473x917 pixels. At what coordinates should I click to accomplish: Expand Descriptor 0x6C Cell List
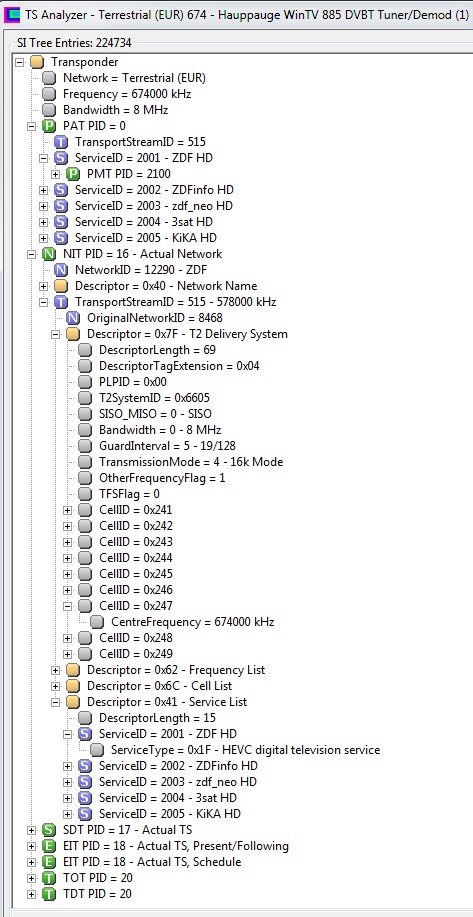56,685
